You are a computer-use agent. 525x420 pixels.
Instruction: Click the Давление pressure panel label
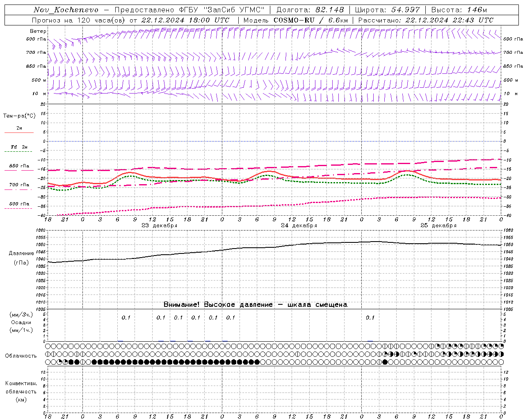pyautogui.click(x=21, y=253)
